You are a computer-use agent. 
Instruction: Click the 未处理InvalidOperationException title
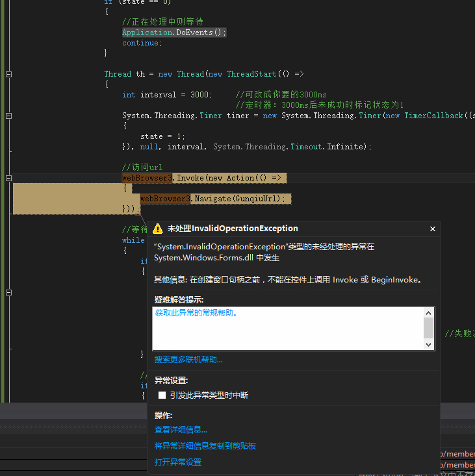[x=233, y=229]
